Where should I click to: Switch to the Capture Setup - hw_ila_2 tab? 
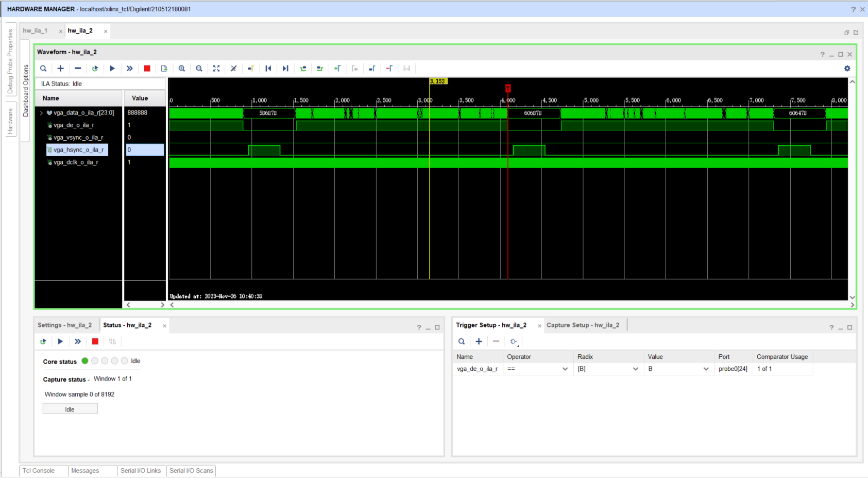[x=584, y=325]
